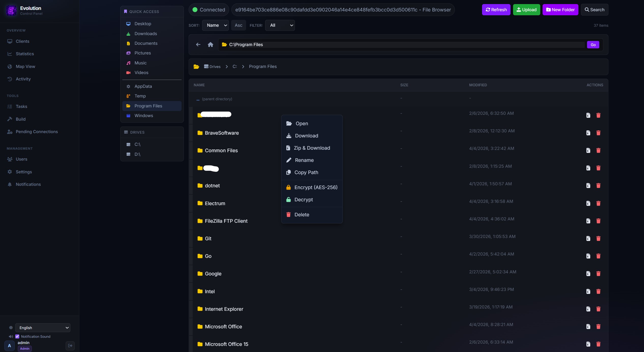Click delete icon for FileZilla FTP Client row
The image size is (644, 352).
(x=598, y=221)
